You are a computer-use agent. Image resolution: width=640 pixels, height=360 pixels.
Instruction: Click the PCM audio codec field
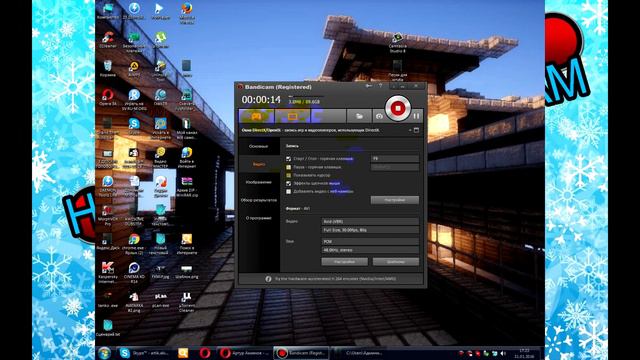click(x=370, y=242)
